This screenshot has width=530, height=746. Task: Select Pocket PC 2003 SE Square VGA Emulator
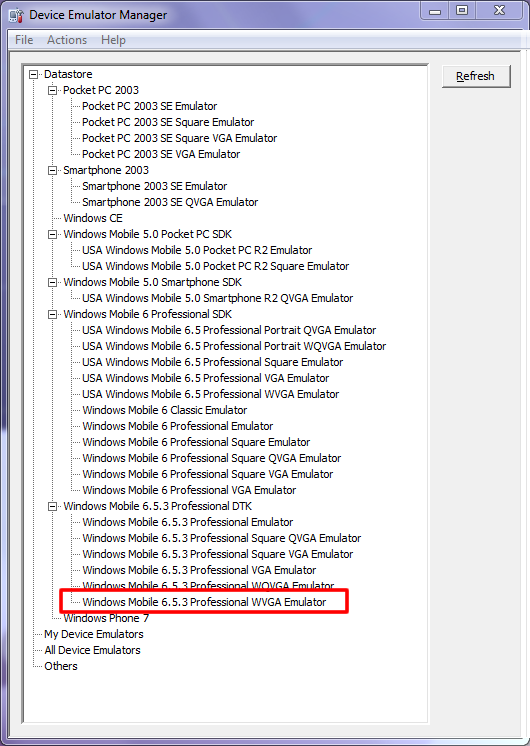179,138
